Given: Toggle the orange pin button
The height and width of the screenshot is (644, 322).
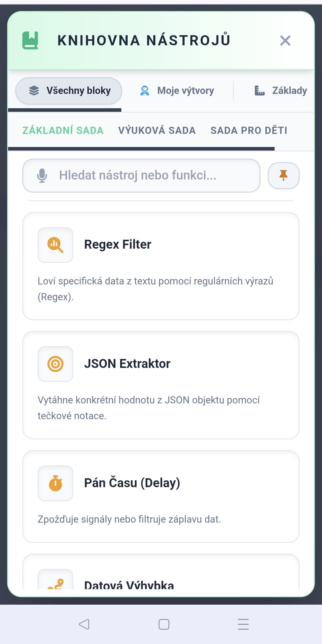Looking at the screenshot, I should pyautogui.click(x=284, y=176).
